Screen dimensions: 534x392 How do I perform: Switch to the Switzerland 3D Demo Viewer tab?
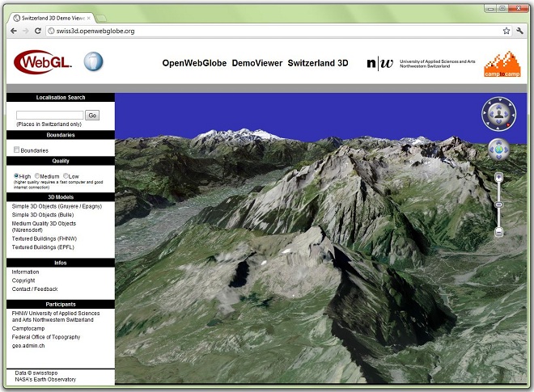pyautogui.click(x=53, y=18)
